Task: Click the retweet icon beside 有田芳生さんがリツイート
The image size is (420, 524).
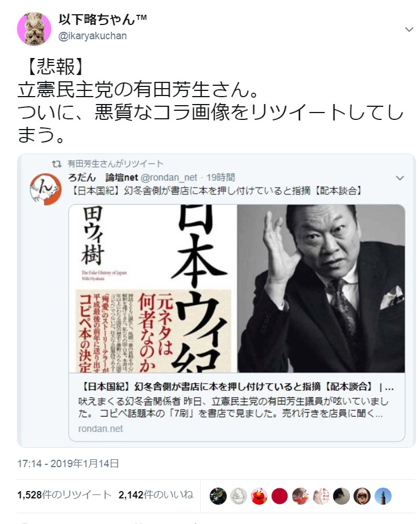Action: [56, 164]
